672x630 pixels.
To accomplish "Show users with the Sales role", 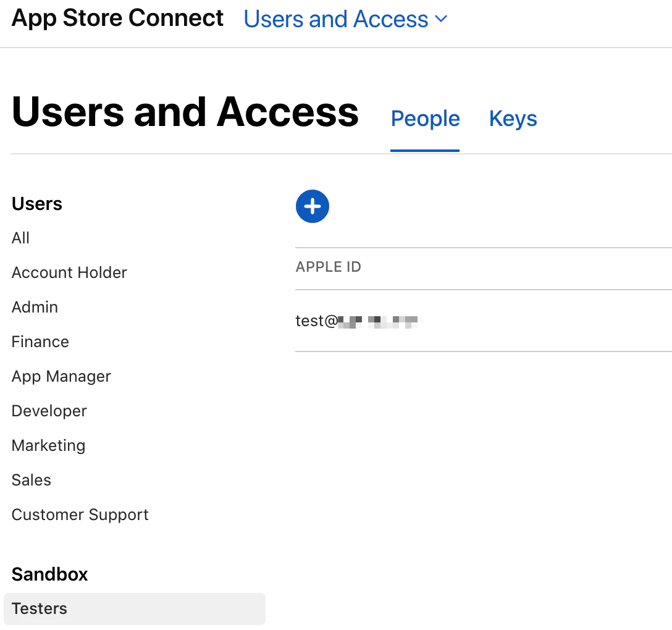I will (x=31, y=480).
